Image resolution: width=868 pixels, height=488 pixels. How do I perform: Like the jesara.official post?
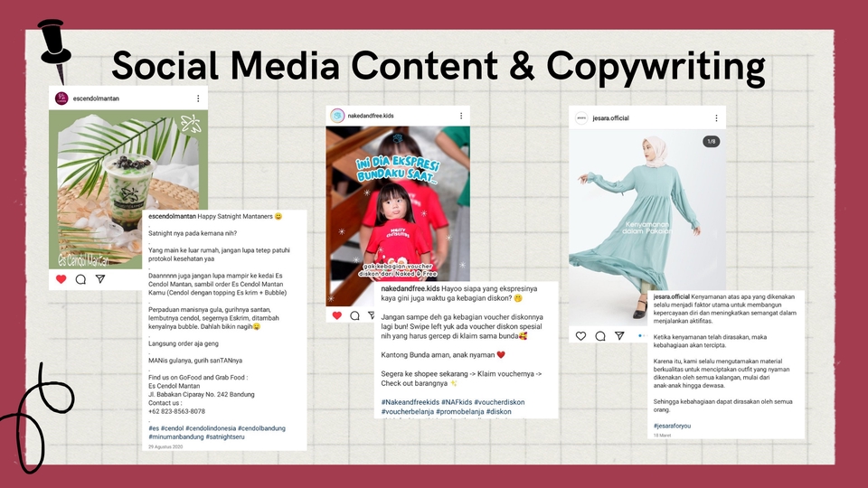pyautogui.click(x=580, y=336)
